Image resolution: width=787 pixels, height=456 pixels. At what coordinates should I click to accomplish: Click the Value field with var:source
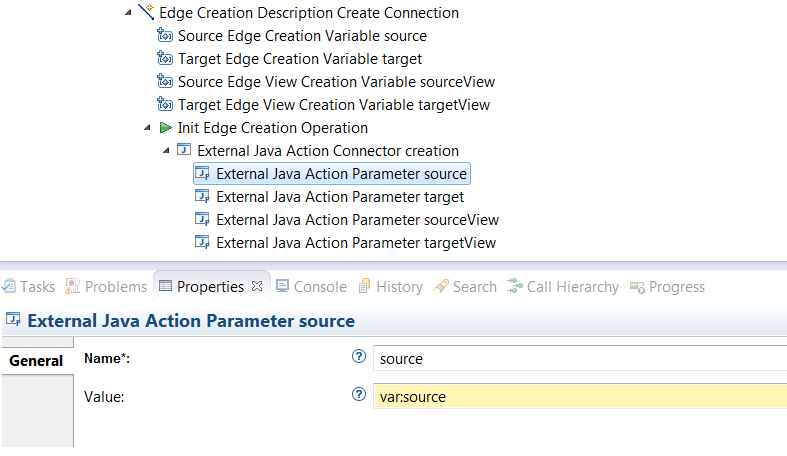click(x=580, y=396)
